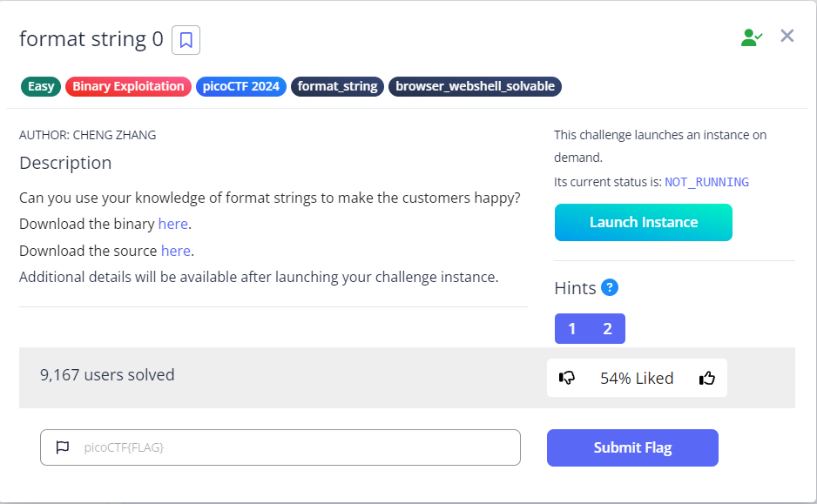Bookmark the format string 0 challenge

[186, 40]
